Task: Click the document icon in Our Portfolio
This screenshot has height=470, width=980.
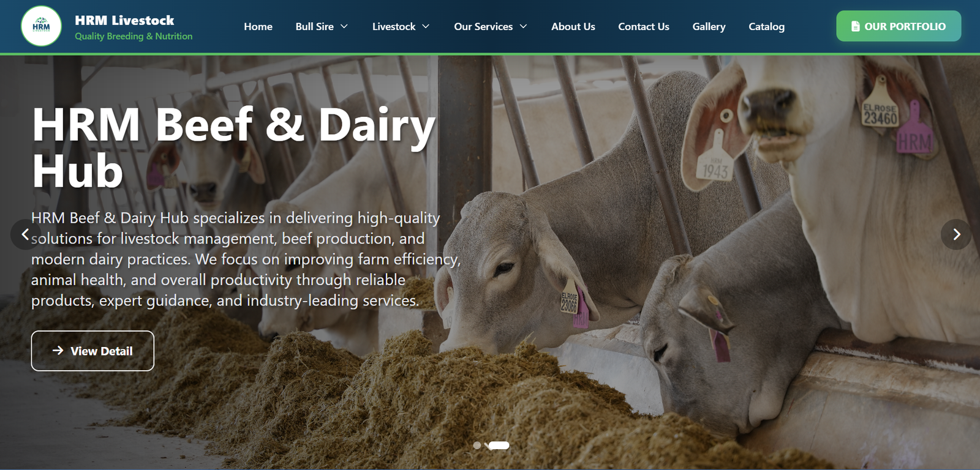Action: (856, 26)
